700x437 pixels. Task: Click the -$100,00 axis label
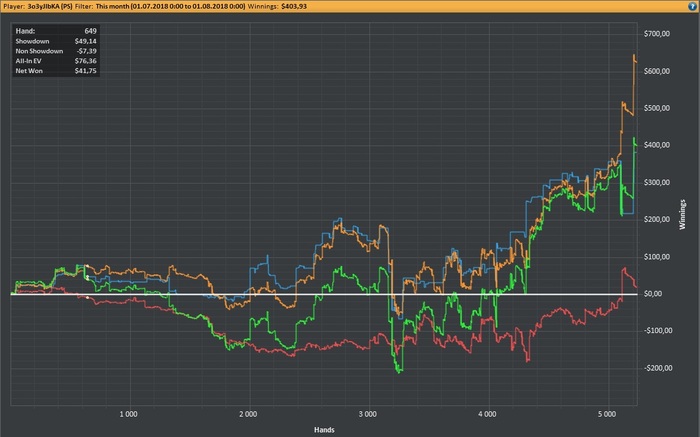tap(658, 331)
